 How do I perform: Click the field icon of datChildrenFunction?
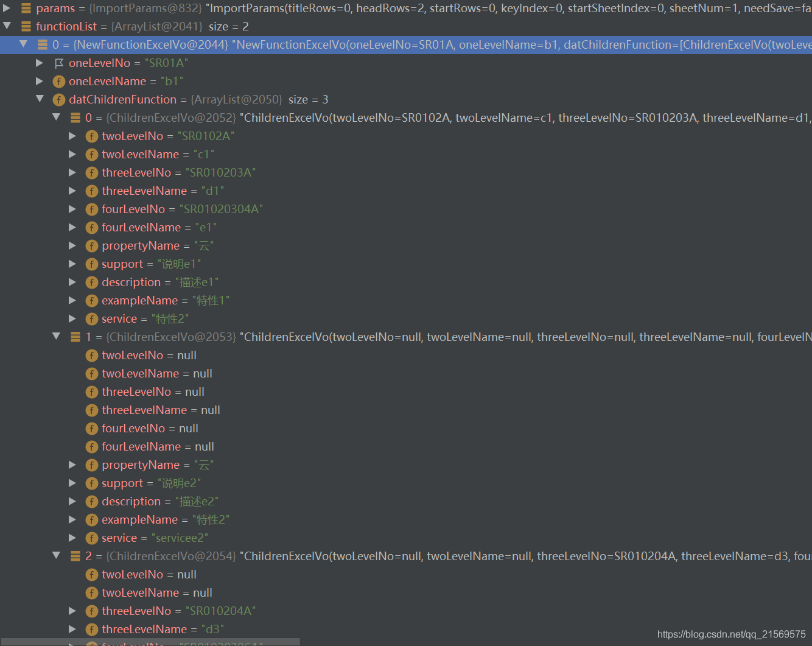tap(59, 100)
